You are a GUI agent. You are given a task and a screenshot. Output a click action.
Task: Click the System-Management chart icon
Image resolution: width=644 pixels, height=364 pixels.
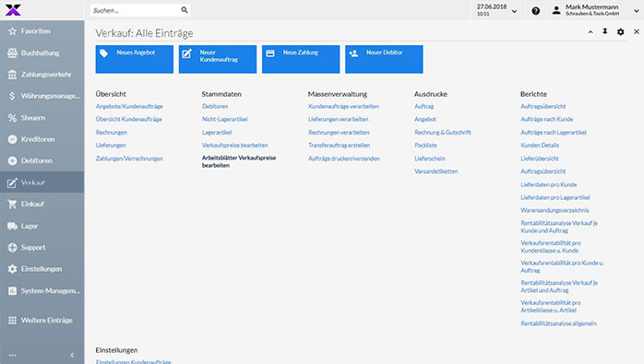pos(12,290)
